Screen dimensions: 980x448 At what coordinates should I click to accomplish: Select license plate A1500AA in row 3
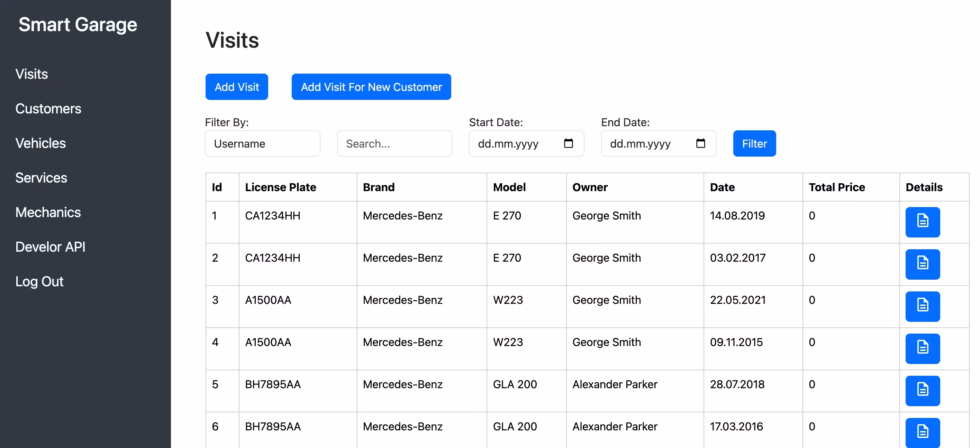(x=268, y=300)
